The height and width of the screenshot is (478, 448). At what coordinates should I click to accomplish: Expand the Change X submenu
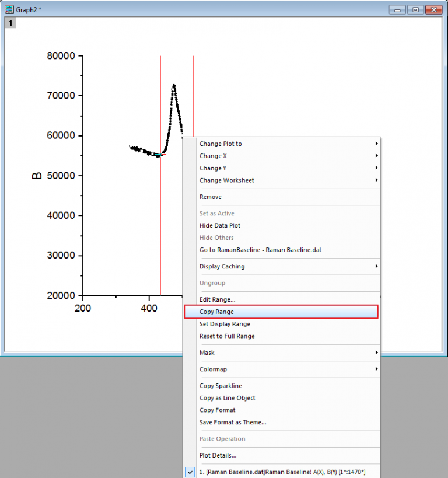tap(282, 156)
